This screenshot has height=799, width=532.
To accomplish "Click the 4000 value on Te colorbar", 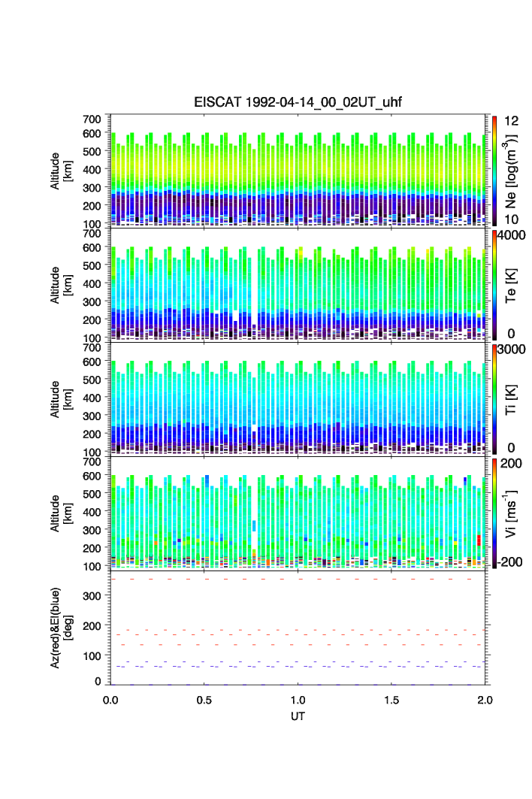I will pyautogui.click(x=511, y=235).
